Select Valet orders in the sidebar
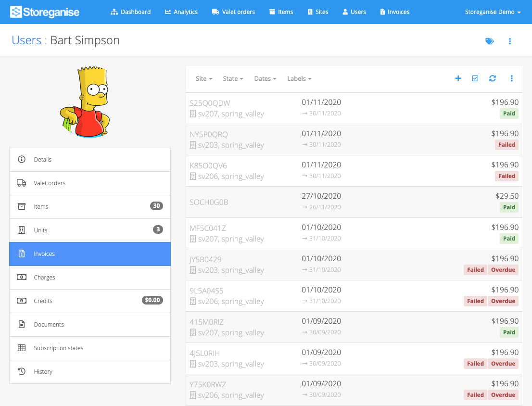532x406 pixels. (x=90, y=183)
